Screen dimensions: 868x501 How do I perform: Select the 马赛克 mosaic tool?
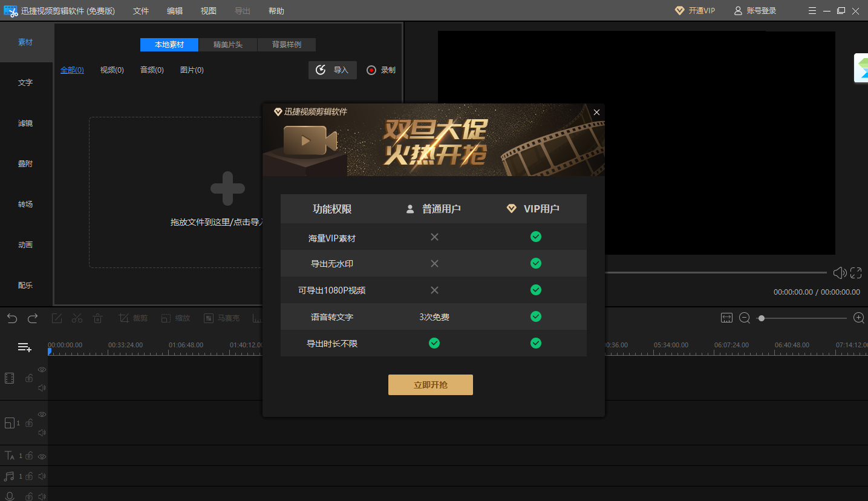tap(221, 318)
